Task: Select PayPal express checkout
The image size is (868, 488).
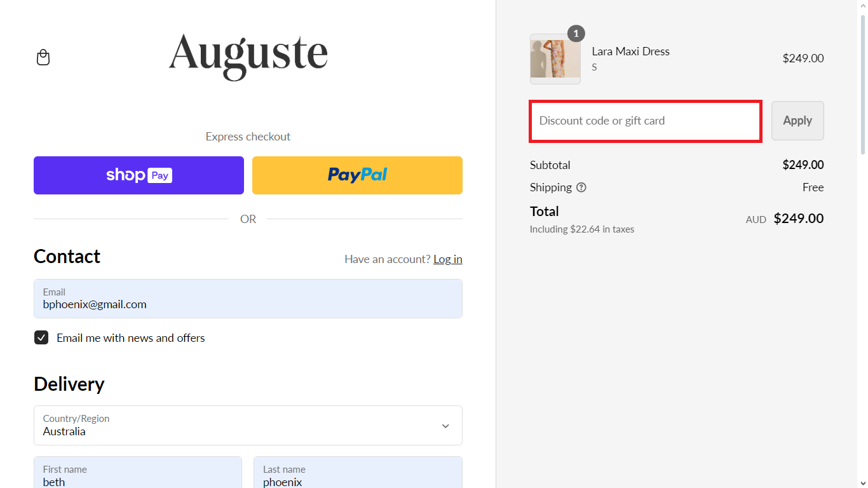Action: pos(357,175)
